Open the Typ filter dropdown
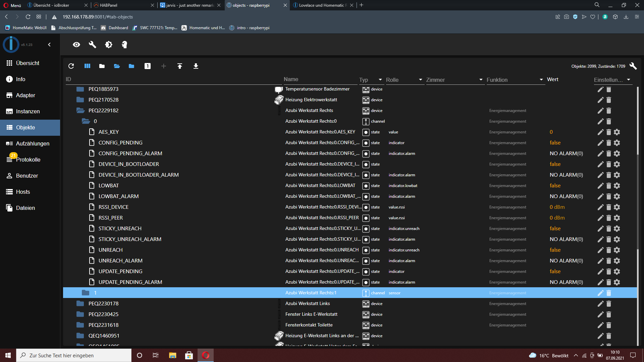 (x=380, y=80)
